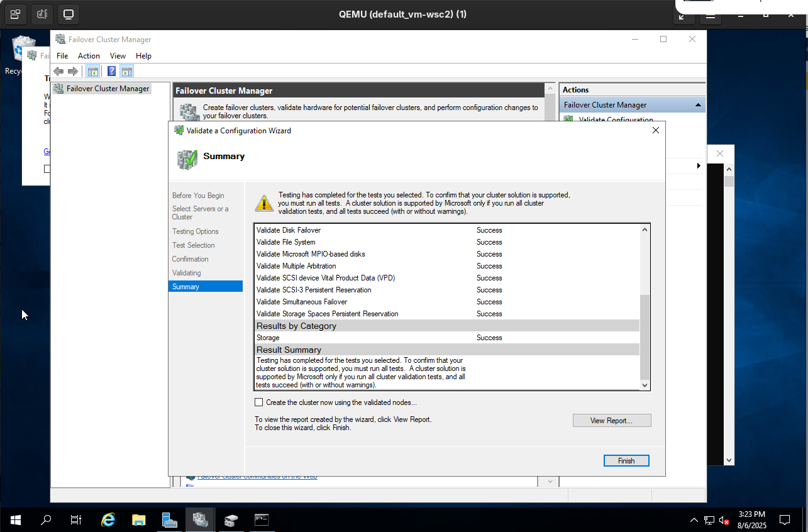Select Failover Cluster Manager tree node

click(x=108, y=89)
